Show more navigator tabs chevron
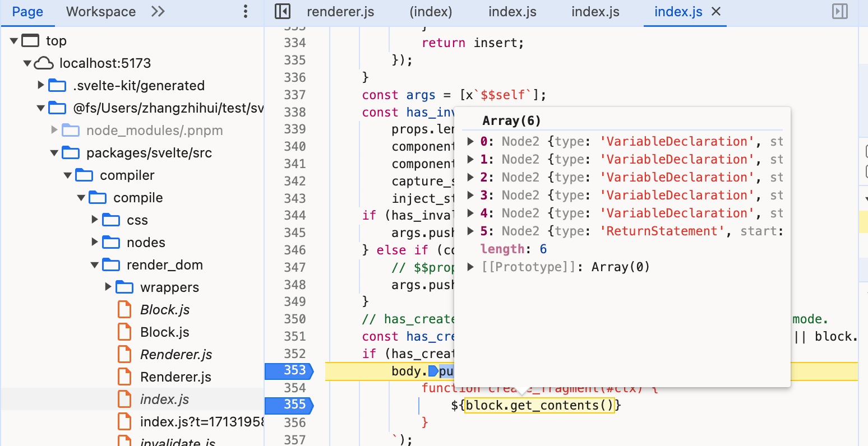This screenshot has width=868, height=446. (x=158, y=12)
